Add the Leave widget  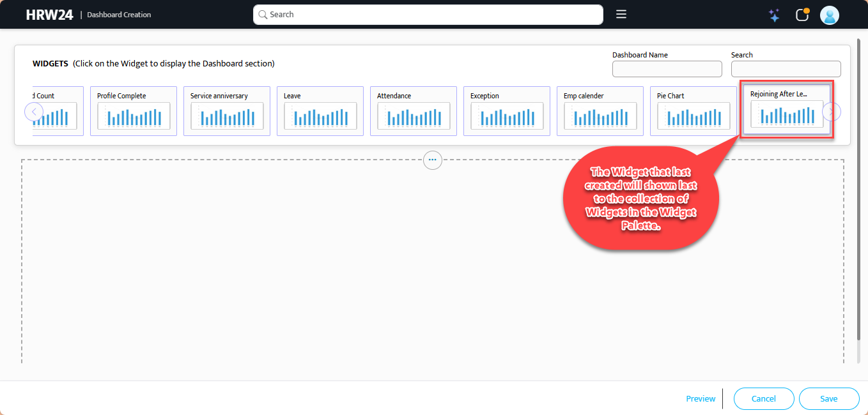[320, 111]
